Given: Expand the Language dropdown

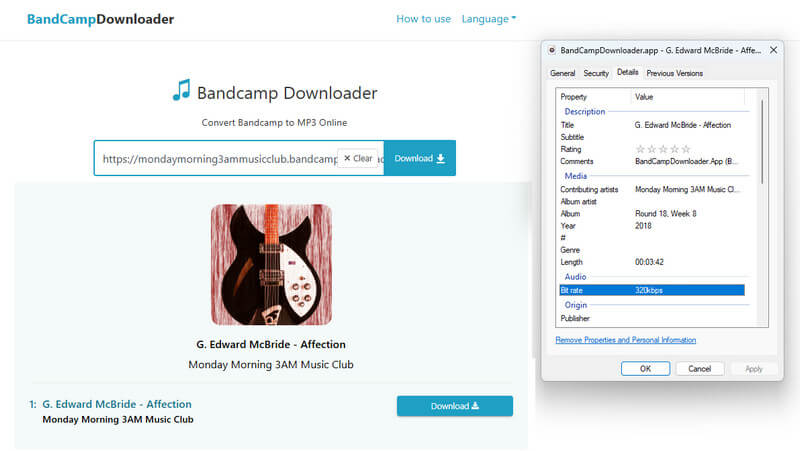Looking at the screenshot, I should (489, 19).
